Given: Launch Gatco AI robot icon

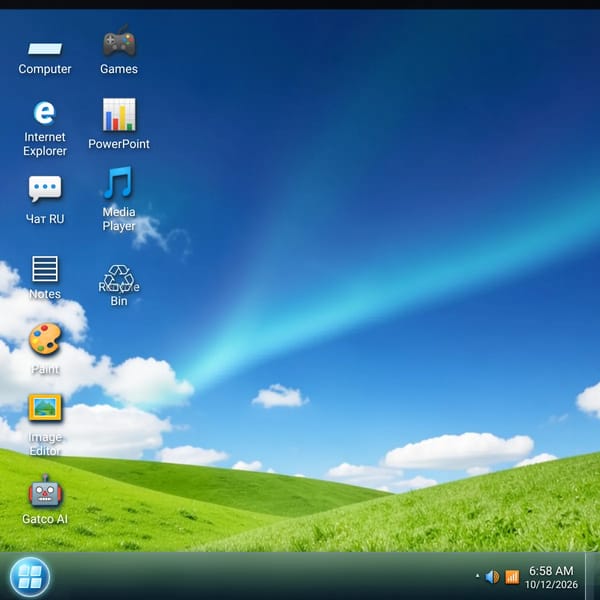Looking at the screenshot, I should coord(45,491).
